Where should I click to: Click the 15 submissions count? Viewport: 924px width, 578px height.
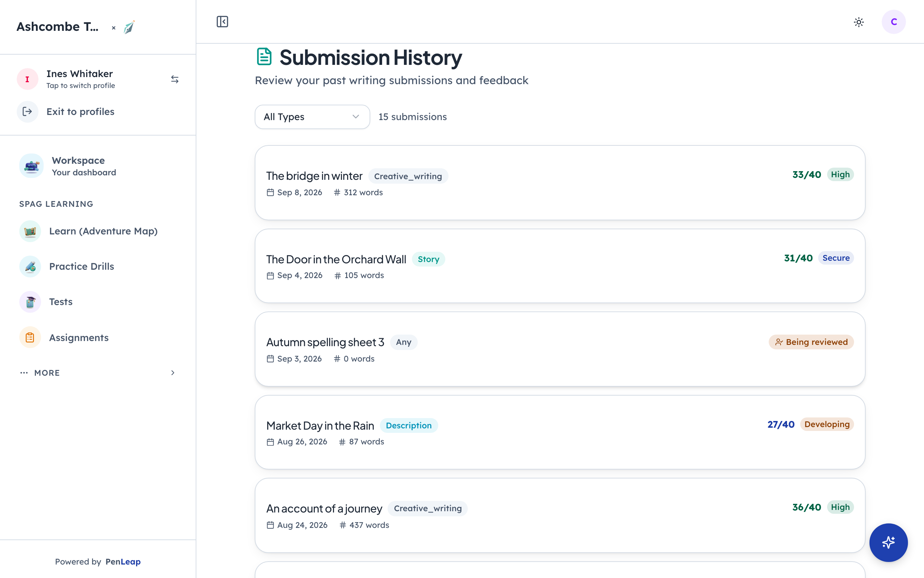[412, 117]
